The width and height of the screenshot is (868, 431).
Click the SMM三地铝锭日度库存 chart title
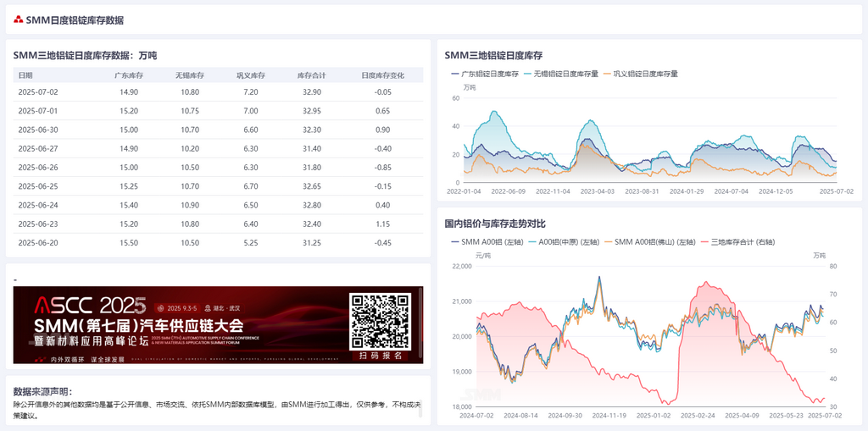tap(493, 55)
